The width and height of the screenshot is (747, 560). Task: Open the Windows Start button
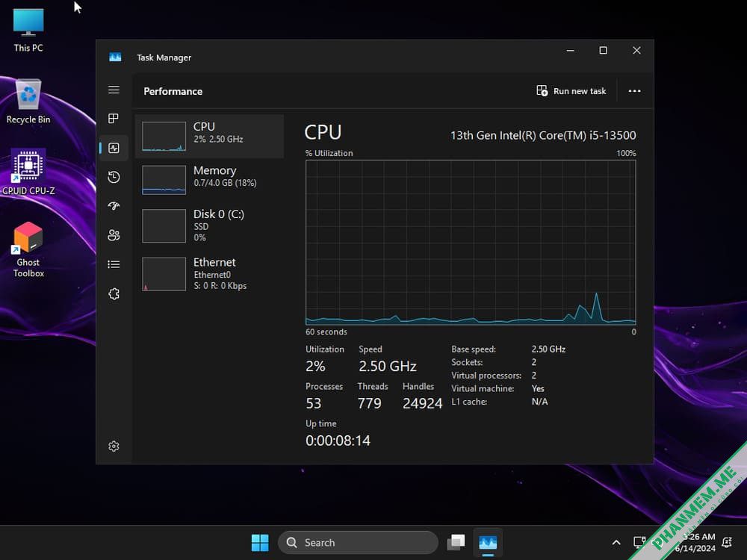[260, 542]
